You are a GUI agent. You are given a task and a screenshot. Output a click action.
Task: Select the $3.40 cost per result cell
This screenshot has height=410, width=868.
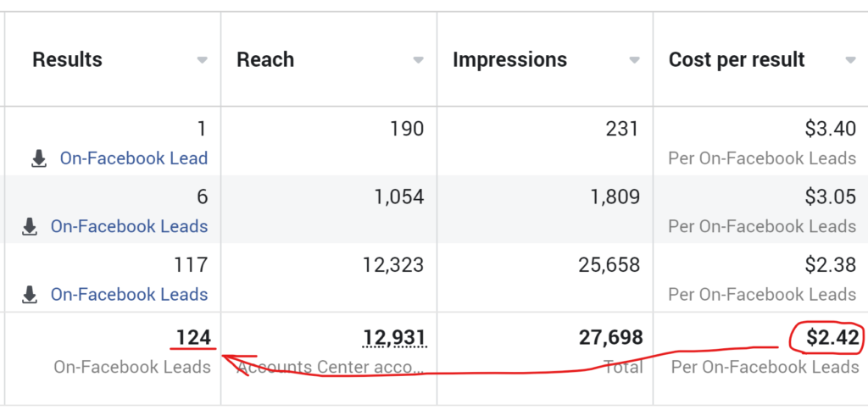click(832, 129)
